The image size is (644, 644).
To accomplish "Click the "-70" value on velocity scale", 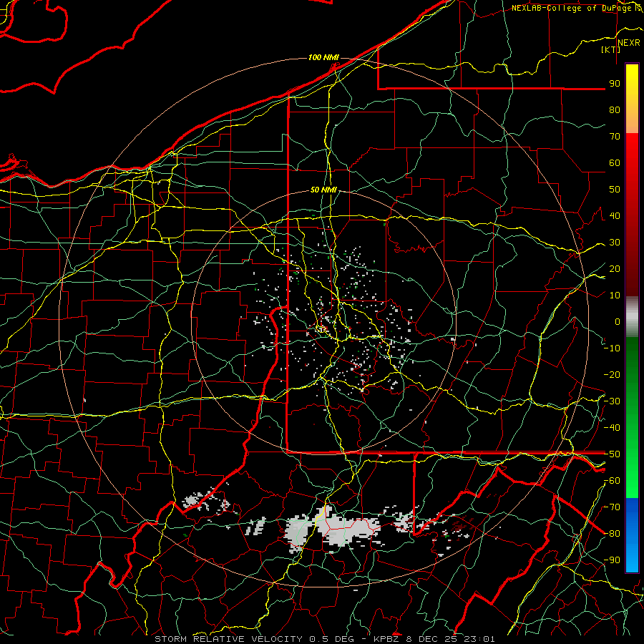I will pyautogui.click(x=612, y=507).
